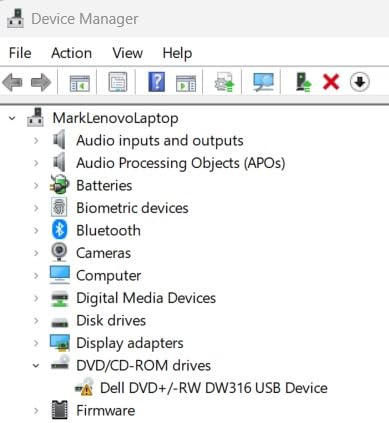
Task: Select Audio Processing Objects (APOs) label
Action: [181, 163]
